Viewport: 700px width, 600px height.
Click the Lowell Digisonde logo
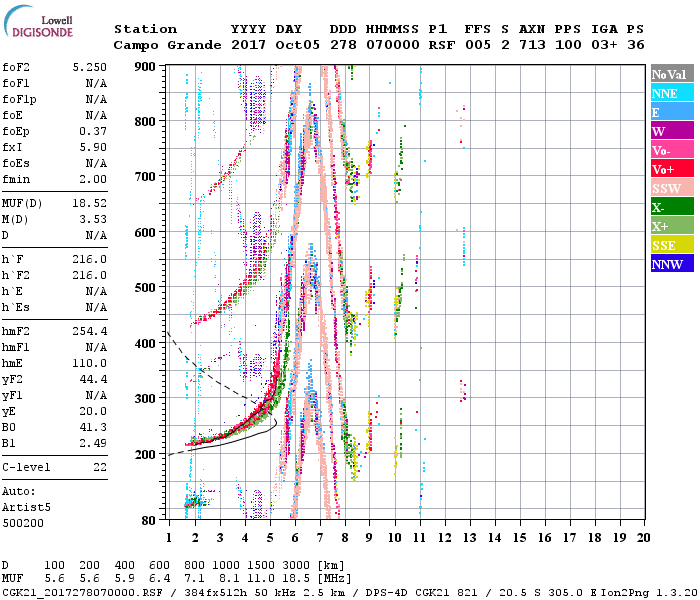[38, 22]
